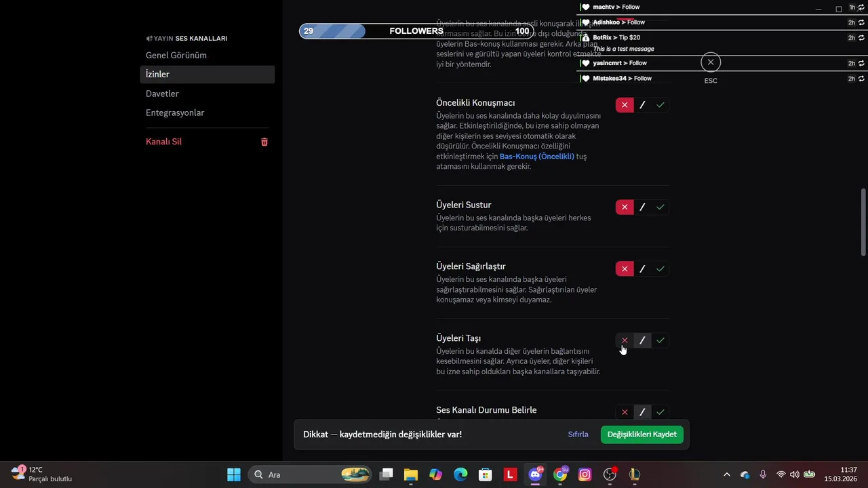The image size is (868, 488).
Task: Click the Öncelikli Konuşmacı permission title
Action: coord(475,103)
